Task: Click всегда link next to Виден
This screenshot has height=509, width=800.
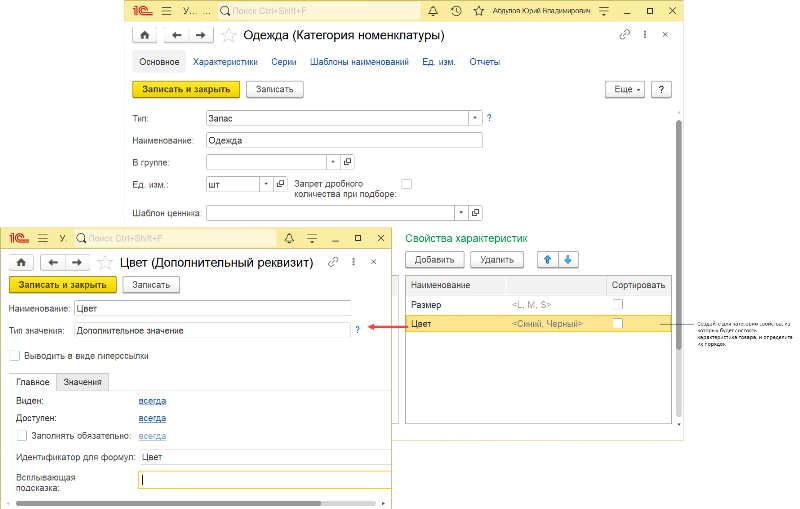Action: (152, 401)
